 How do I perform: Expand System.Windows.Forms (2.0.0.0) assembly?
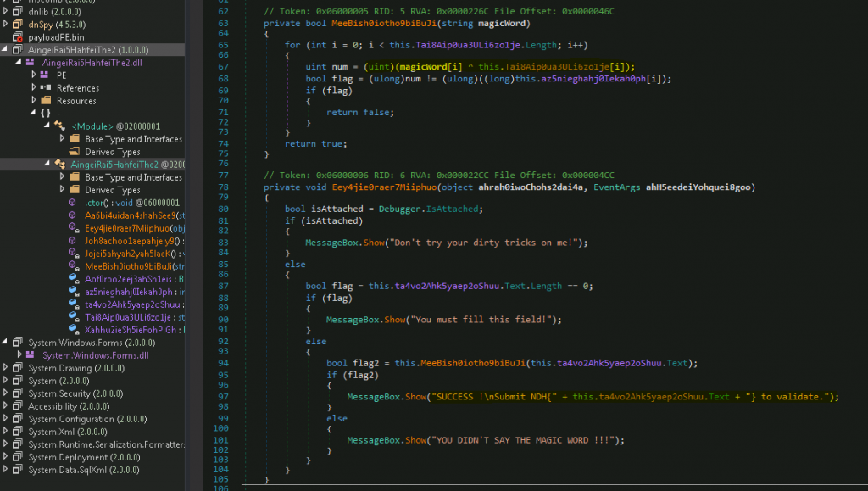click(x=4, y=342)
